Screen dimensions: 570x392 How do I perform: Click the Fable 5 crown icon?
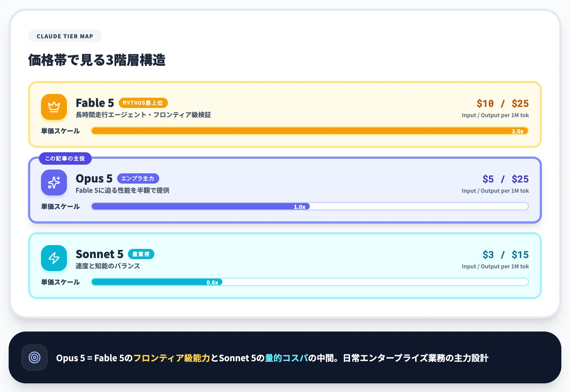54,107
